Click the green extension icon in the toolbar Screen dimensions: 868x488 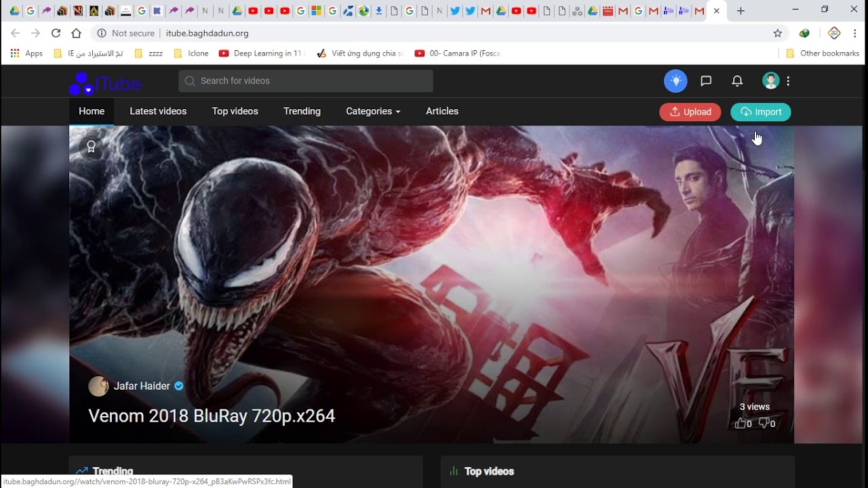coord(804,33)
